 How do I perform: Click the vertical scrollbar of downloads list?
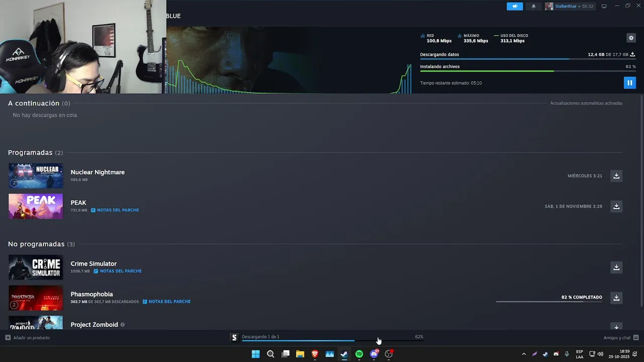pos(641,201)
